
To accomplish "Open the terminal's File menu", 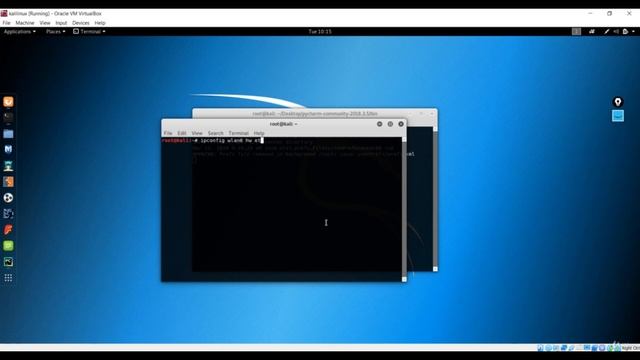I will (x=168, y=133).
